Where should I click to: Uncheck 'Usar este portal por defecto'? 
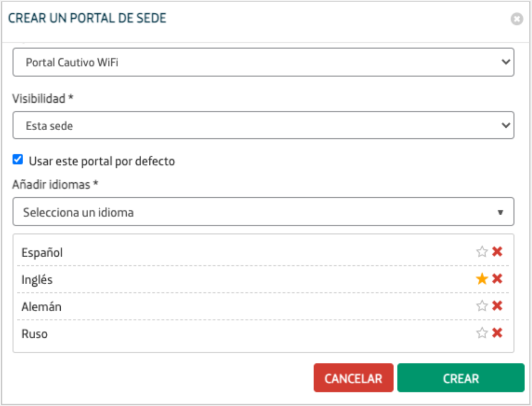pyautogui.click(x=18, y=160)
